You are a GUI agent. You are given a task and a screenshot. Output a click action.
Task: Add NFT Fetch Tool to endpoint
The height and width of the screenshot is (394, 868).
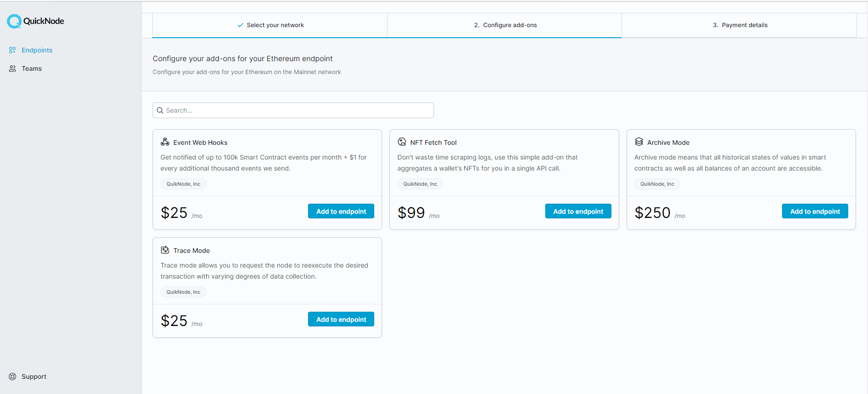(x=578, y=211)
